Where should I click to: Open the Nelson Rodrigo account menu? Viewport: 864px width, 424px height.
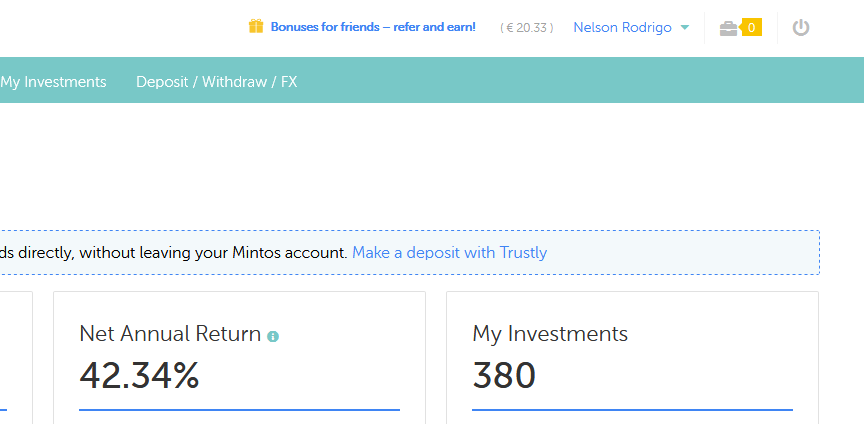click(622, 27)
